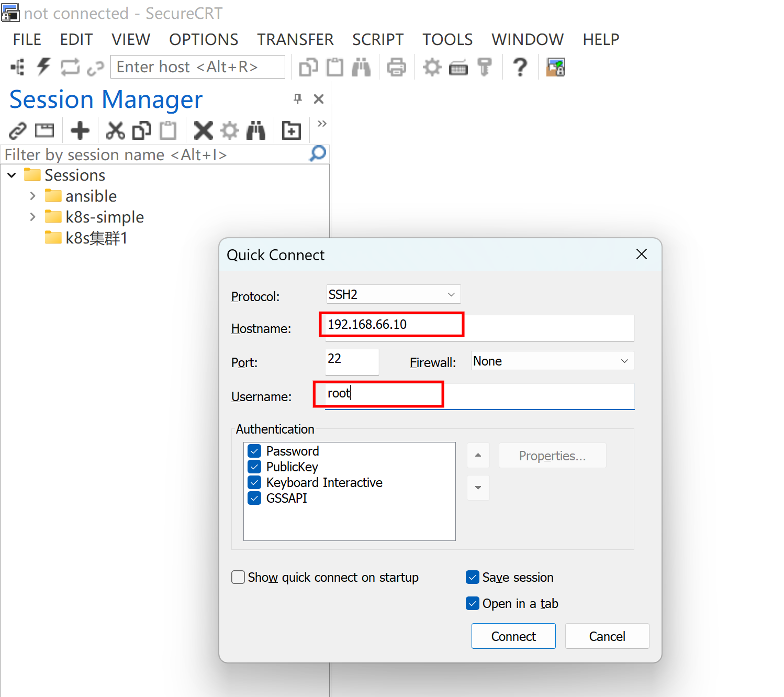Click the Quick Connect lightning bolt icon
784x697 pixels.
(44, 67)
